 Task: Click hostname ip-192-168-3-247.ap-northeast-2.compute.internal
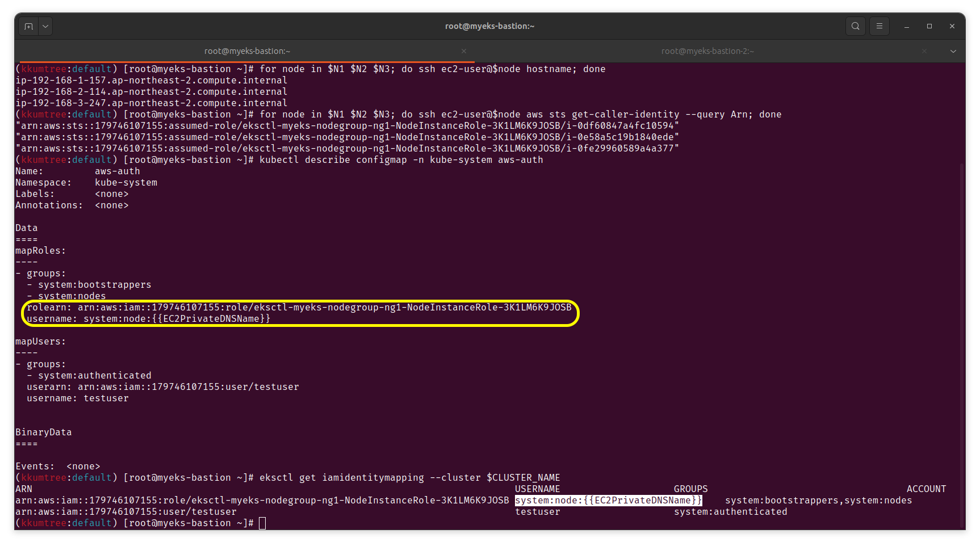click(151, 103)
